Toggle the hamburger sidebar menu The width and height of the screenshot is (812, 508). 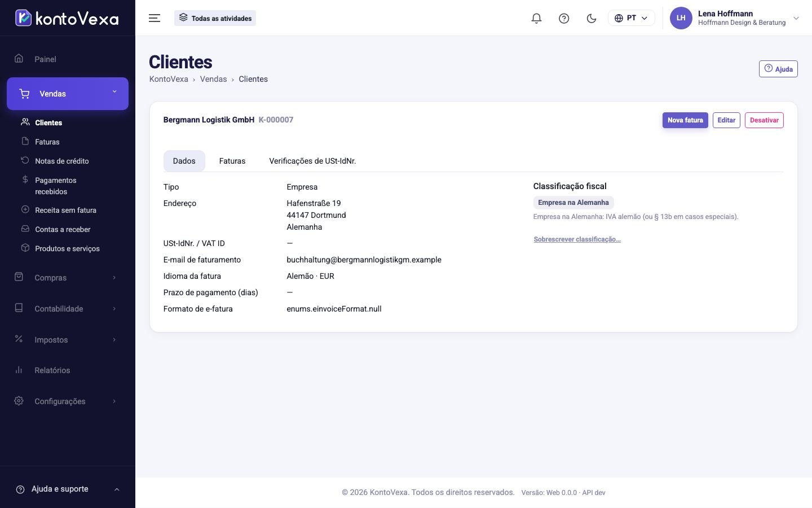click(155, 18)
